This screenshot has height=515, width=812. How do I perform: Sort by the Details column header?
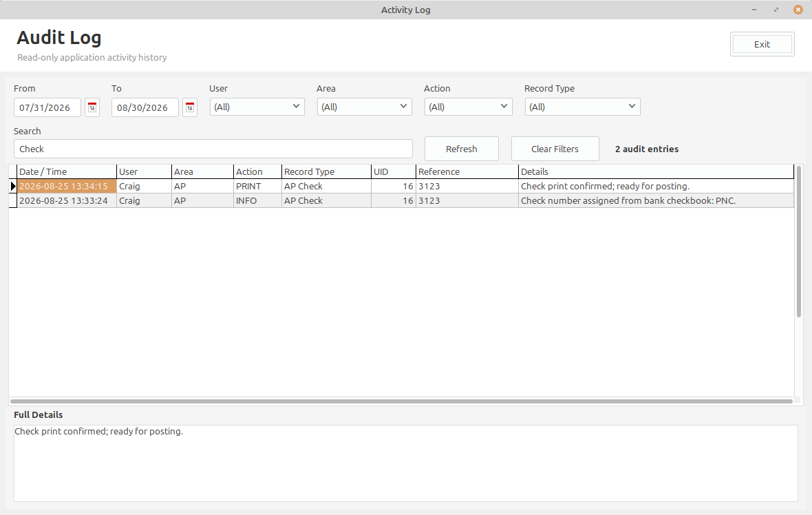[x=656, y=171]
